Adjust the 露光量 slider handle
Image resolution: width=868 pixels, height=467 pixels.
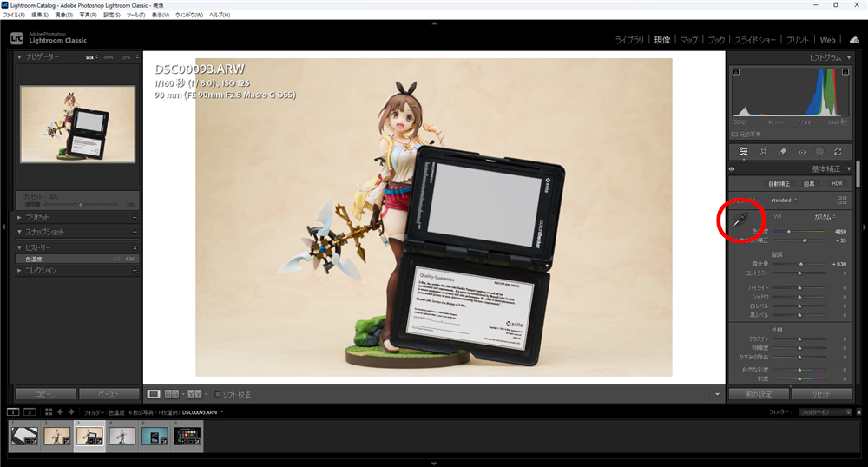click(799, 264)
